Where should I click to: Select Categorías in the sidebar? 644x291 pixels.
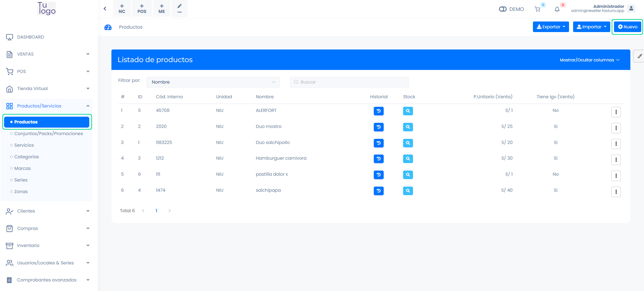pos(27,157)
